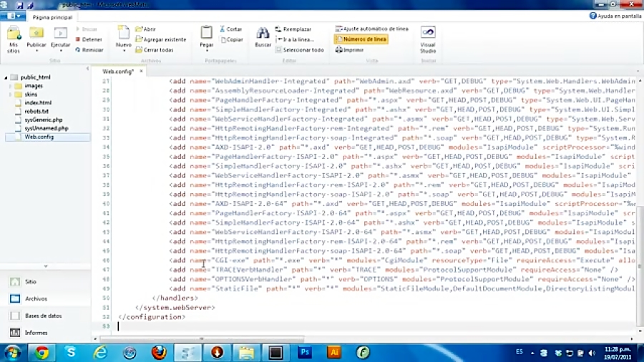This screenshot has width=644, height=362.
Task: Launch Visual Studio from the ribbon
Action: click(428, 40)
